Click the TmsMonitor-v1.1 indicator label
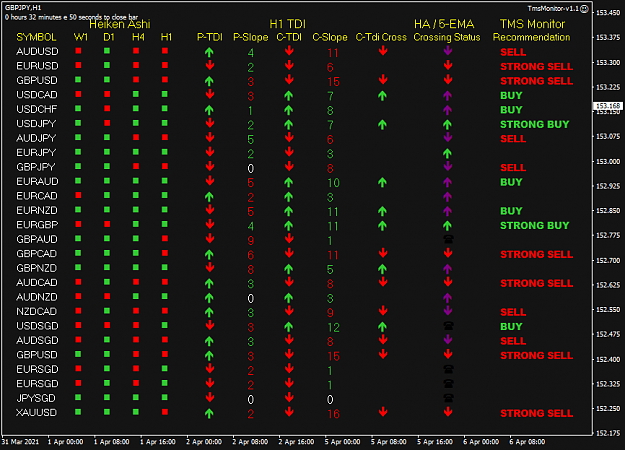 553,8
